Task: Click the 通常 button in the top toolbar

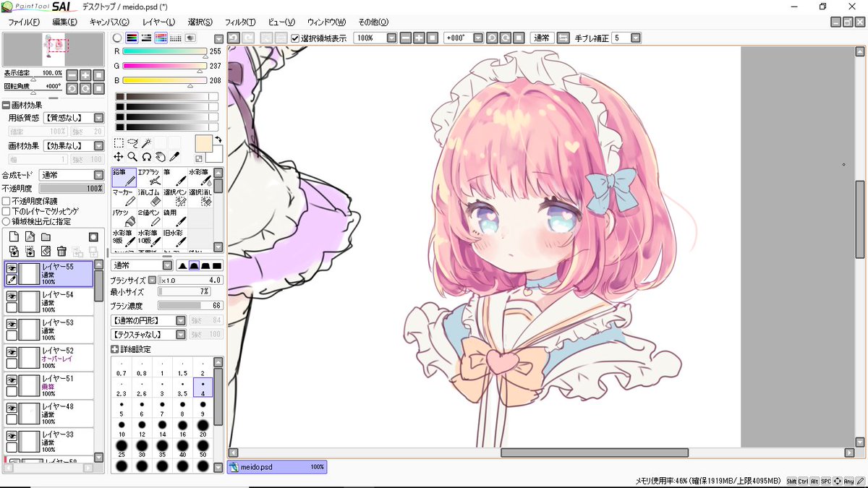Action: click(x=541, y=38)
